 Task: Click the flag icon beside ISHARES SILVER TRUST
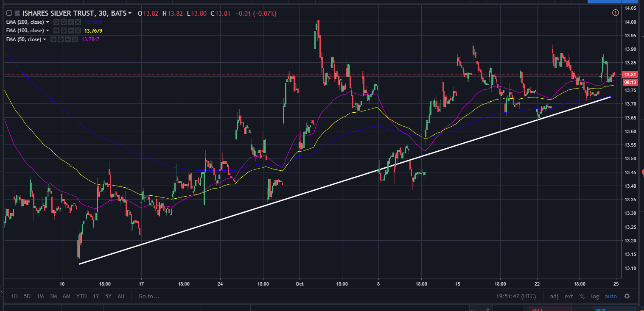click(18, 14)
